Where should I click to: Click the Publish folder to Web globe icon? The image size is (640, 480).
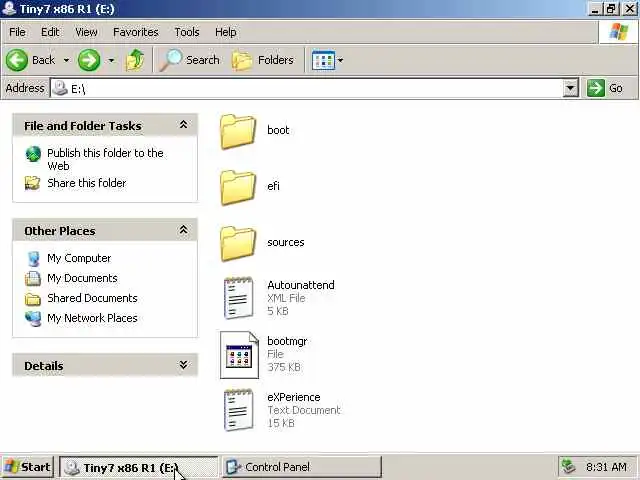tap(33, 154)
